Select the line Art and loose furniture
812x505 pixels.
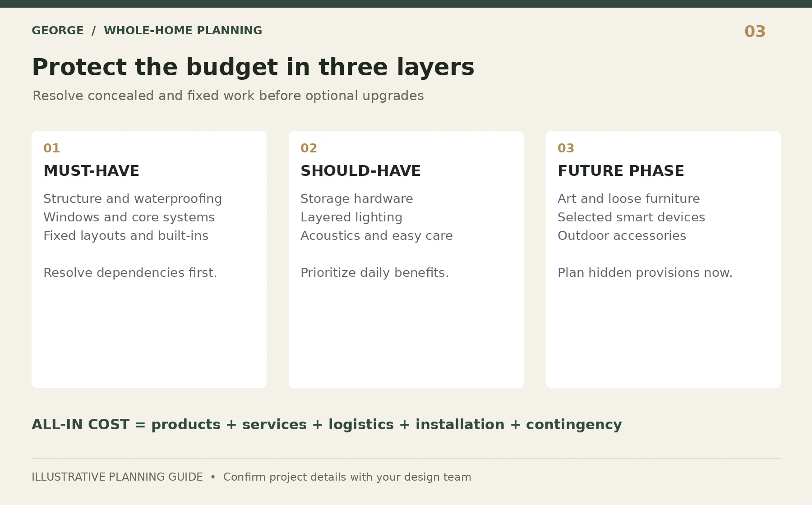tap(629, 199)
